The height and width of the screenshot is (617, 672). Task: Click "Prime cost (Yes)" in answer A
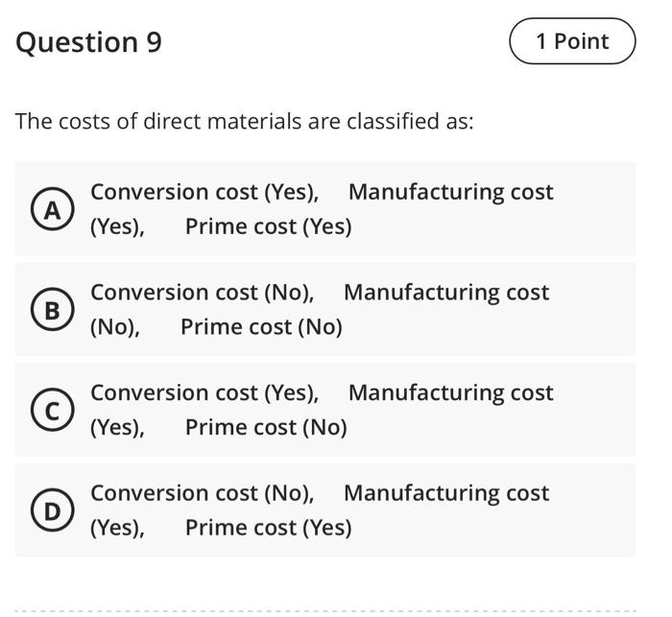click(268, 226)
